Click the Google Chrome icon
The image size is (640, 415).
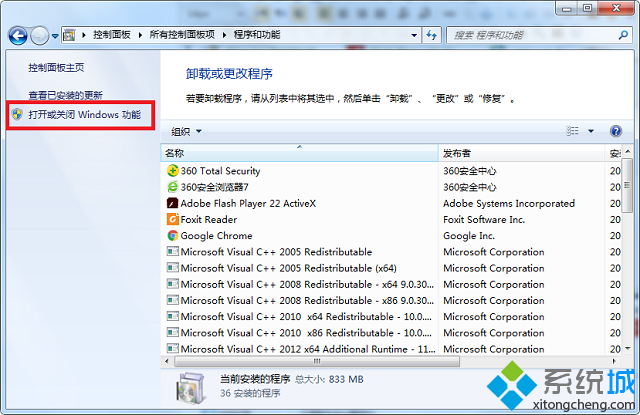173,235
